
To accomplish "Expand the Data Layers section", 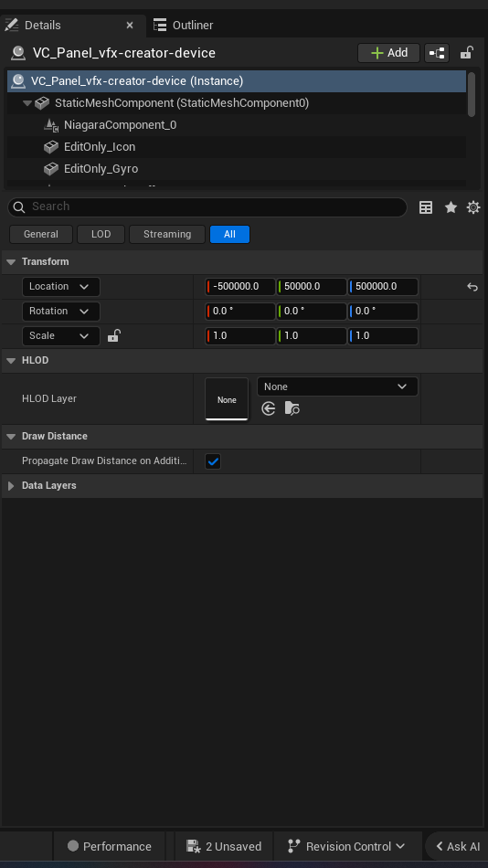I will coord(11,485).
